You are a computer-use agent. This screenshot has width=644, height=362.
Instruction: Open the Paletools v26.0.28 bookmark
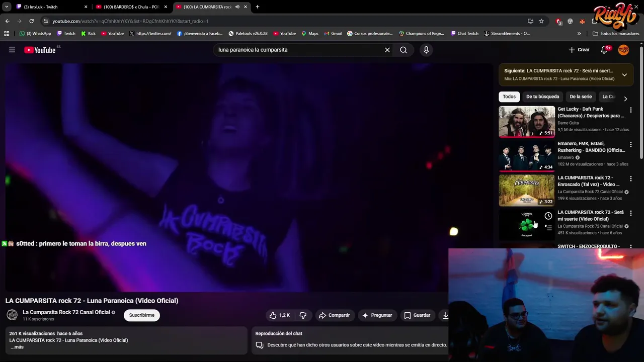[x=248, y=34]
